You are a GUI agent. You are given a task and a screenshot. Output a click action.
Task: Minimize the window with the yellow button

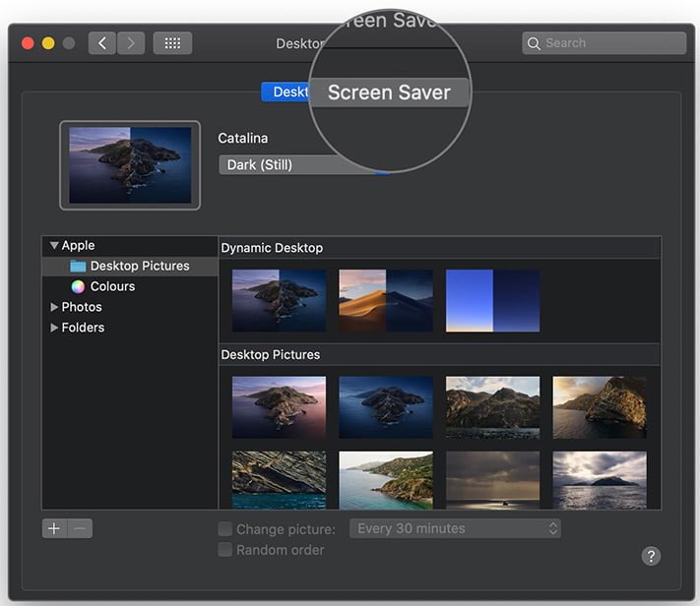48,43
